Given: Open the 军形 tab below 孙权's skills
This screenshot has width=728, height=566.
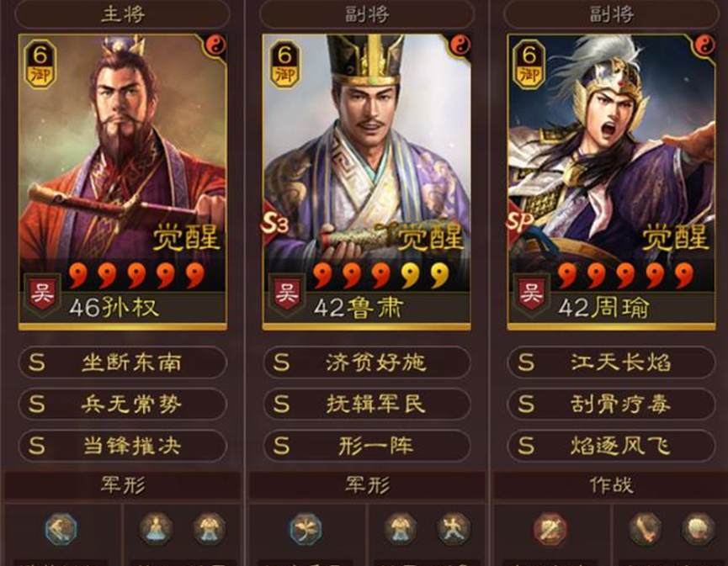Looking at the screenshot, I should [123, 485].
